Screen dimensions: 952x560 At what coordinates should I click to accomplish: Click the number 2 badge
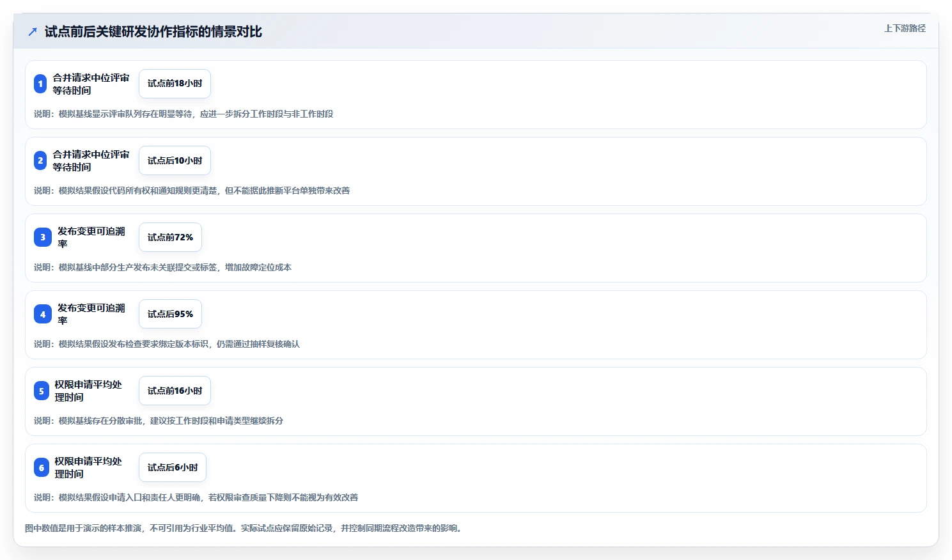[40, 160]
